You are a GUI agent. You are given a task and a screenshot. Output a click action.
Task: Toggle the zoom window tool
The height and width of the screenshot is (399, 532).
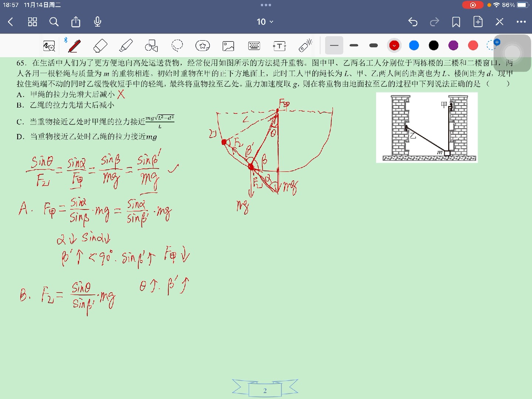pyautogui.click(x=49, y=45)
